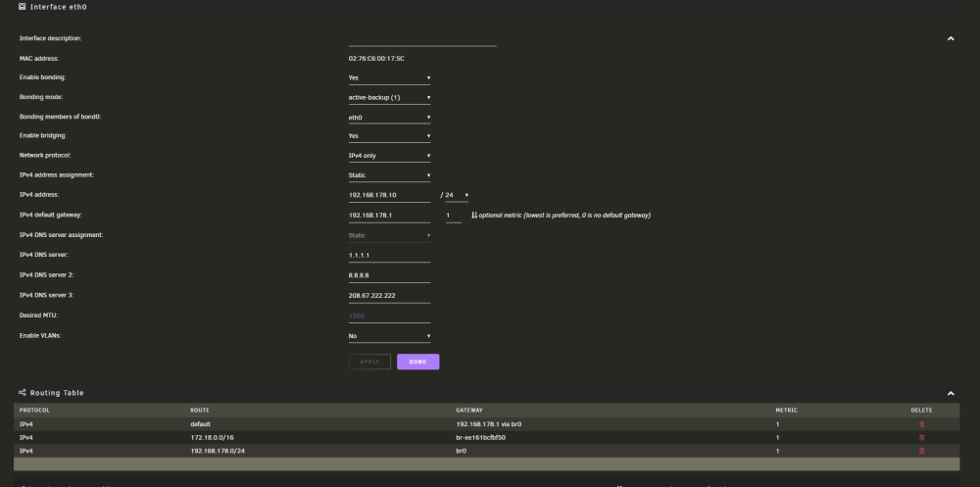Click the Interface description field

tap(422, 40)
